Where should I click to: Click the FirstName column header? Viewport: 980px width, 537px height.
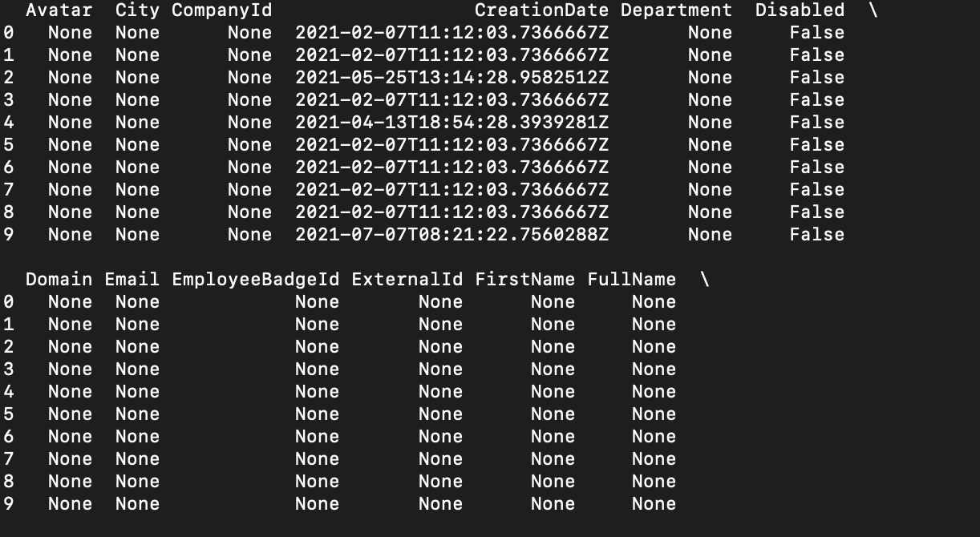click(524, 280)
